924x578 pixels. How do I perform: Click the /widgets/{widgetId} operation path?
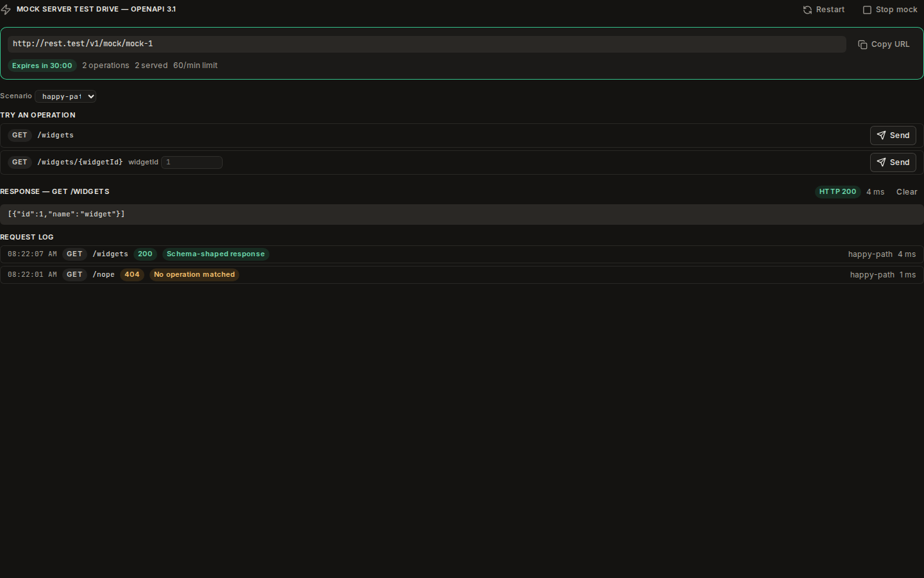tap(80, 162)
